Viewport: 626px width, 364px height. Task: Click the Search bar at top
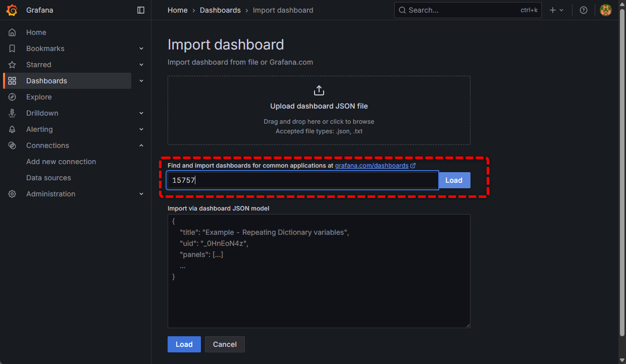(467, 10)
